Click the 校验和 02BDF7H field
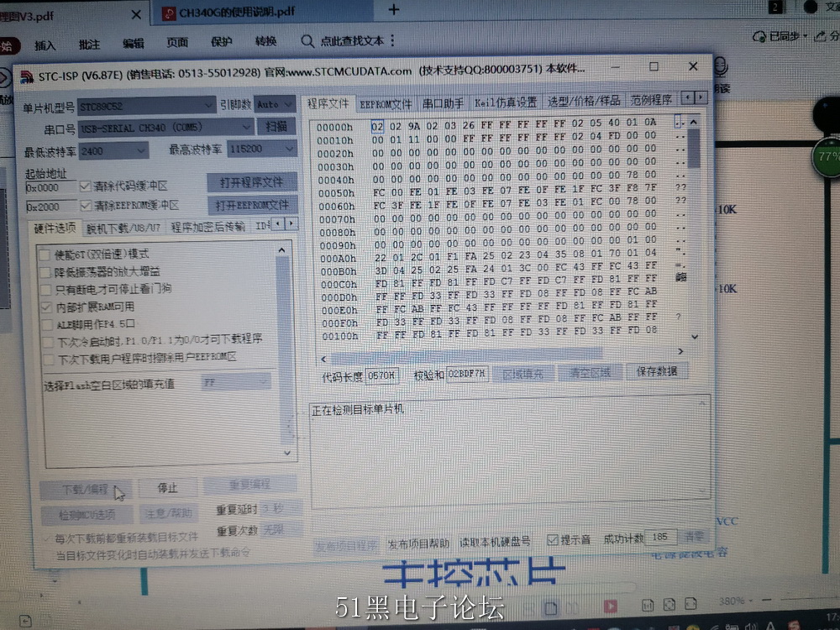Screen dimensions: 840x630 point(466,374)
